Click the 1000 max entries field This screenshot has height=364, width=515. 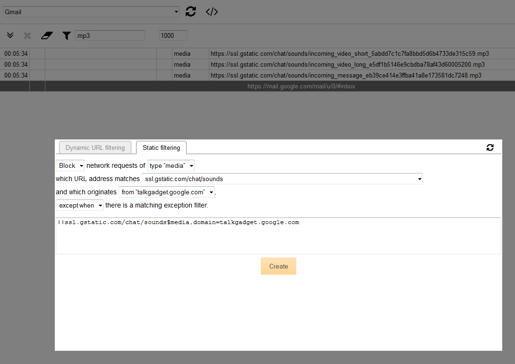click(172, 35)
